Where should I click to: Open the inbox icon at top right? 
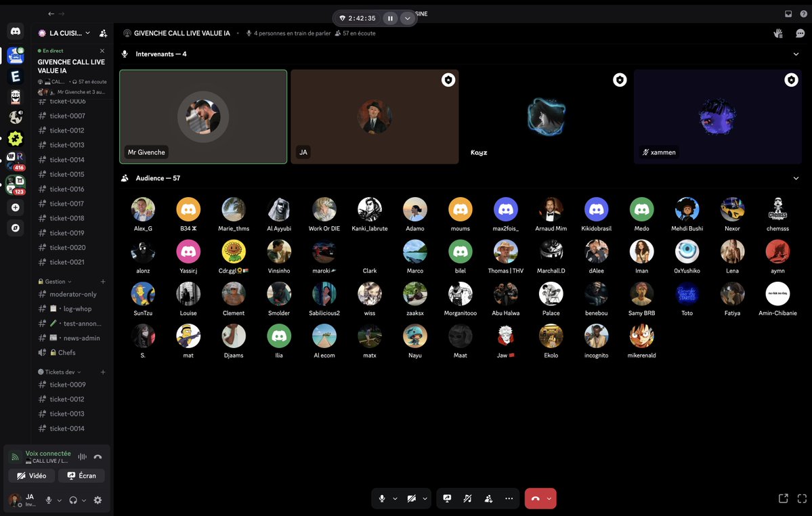pyautogui.click(x=788, y=14)
